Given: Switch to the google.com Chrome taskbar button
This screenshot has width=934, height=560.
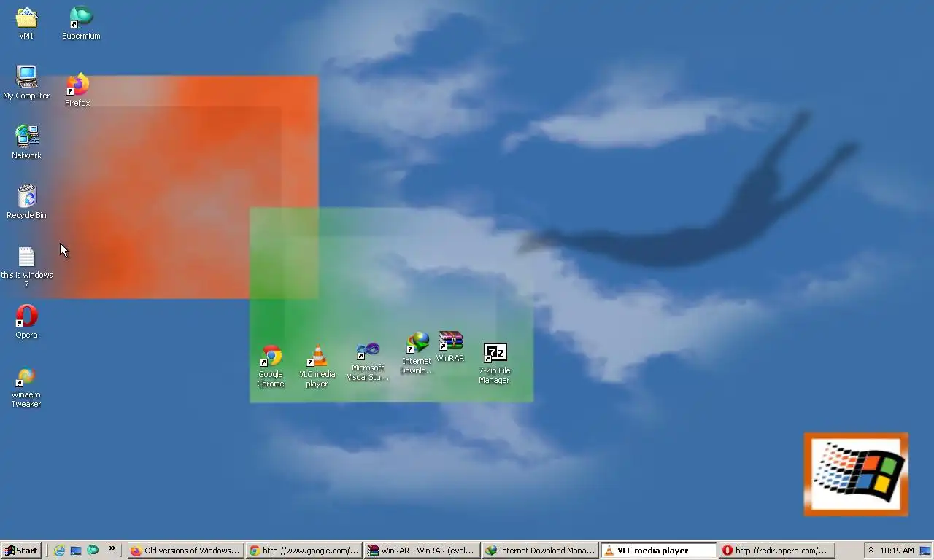Looking at the screenshot, I should (304, 551).
